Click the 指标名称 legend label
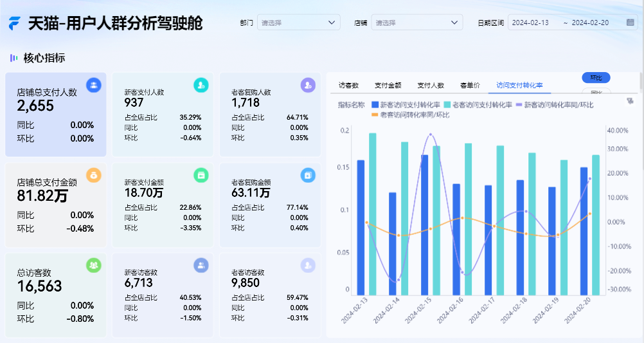Image resolution: width=644 pixels, height=343 pixels. click(x=351, y=105)
